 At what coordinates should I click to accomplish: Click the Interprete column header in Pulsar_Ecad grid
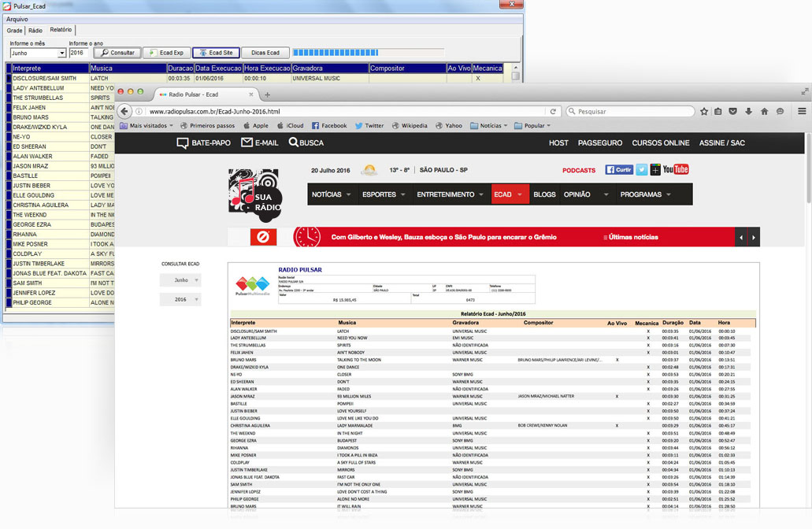[50, 68]
